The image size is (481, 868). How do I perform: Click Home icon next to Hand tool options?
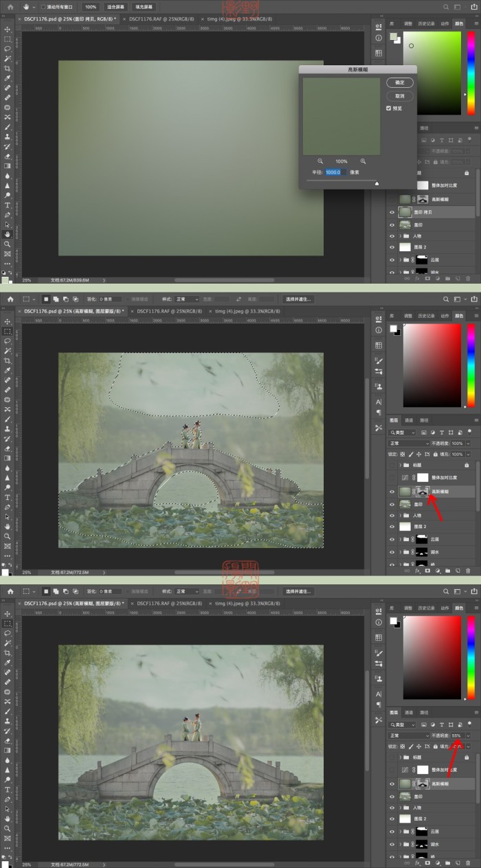click(10, 6)
